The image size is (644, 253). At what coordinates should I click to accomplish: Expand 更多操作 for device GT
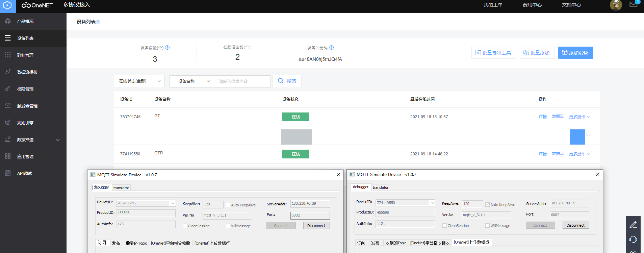point(579,117)
